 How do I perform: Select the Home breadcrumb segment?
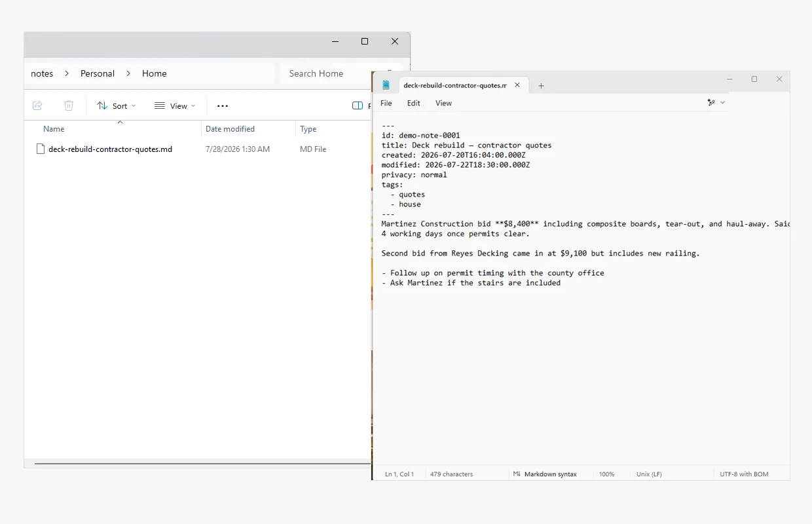[x=155, y=73]
